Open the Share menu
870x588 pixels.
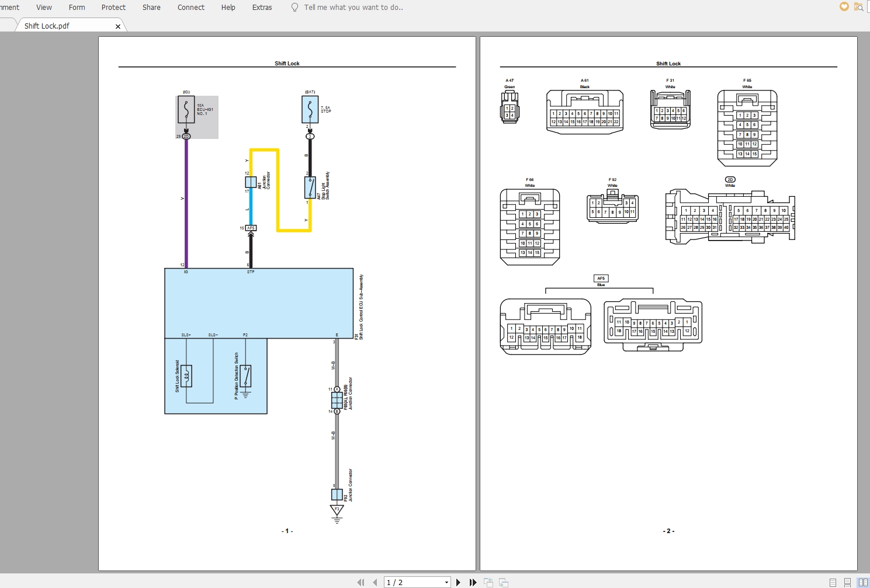pyautogui.click(x=151, y=8)
